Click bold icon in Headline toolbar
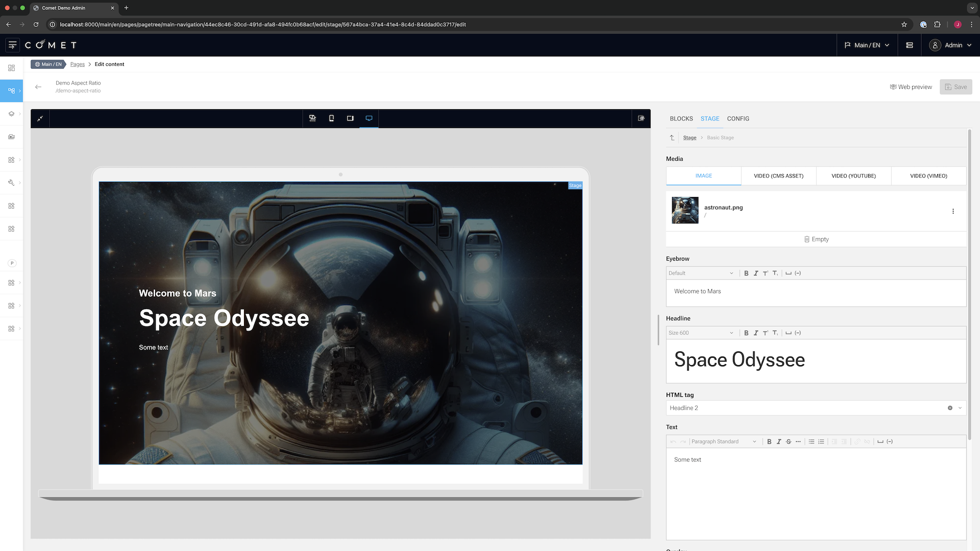The width and height of the screenshot is (980, 551). point(746,333)
